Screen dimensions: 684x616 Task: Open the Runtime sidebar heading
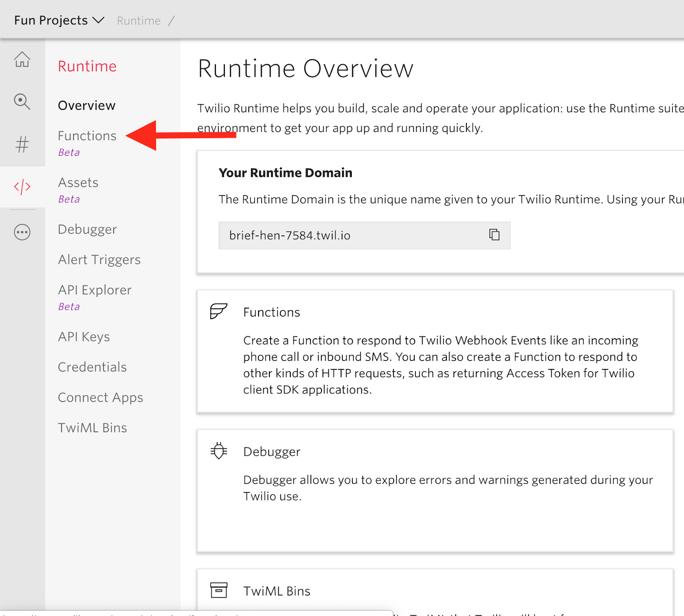(x=87, y=66)
